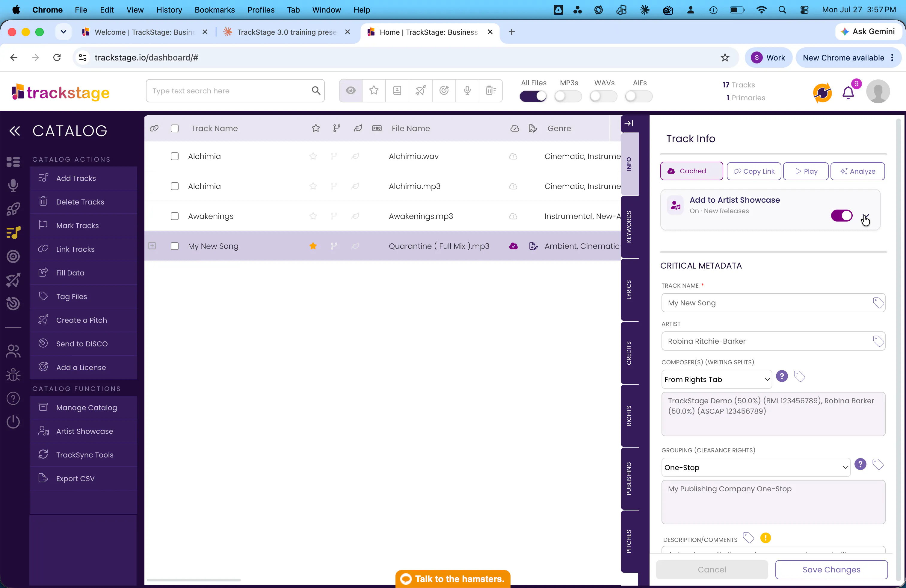Click the macOS Spotlight search icon

782,10
